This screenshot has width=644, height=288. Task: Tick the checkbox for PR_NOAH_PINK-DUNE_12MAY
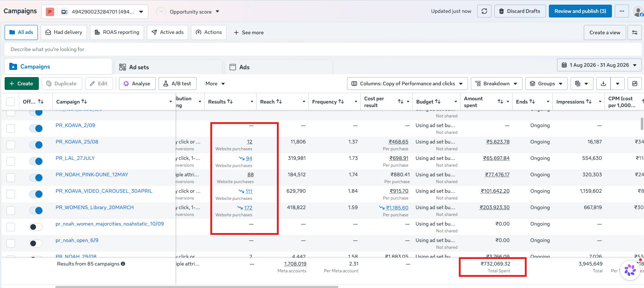pos(11,178)
